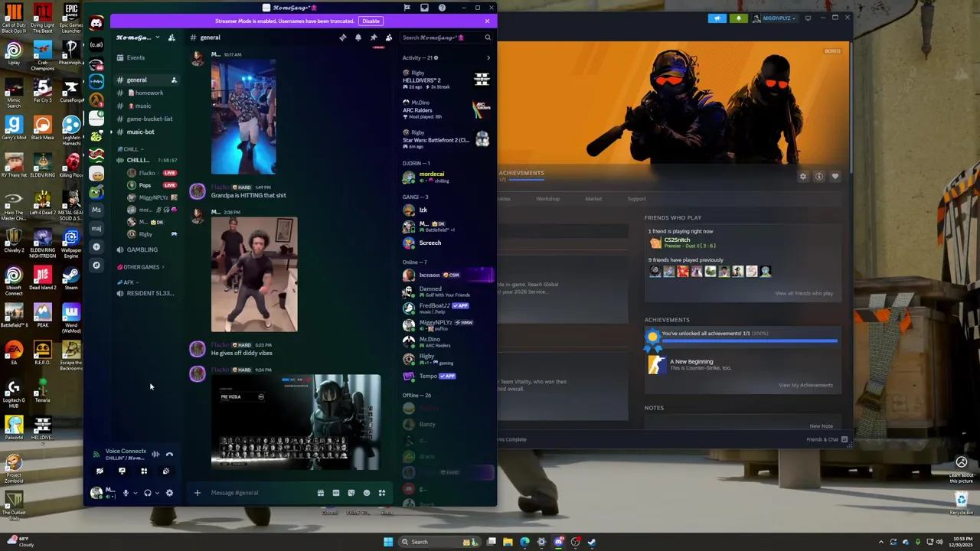Open microphone input options arrow
Screen dimensions: 980x551
pyautogui.click(x=135, y=493)
